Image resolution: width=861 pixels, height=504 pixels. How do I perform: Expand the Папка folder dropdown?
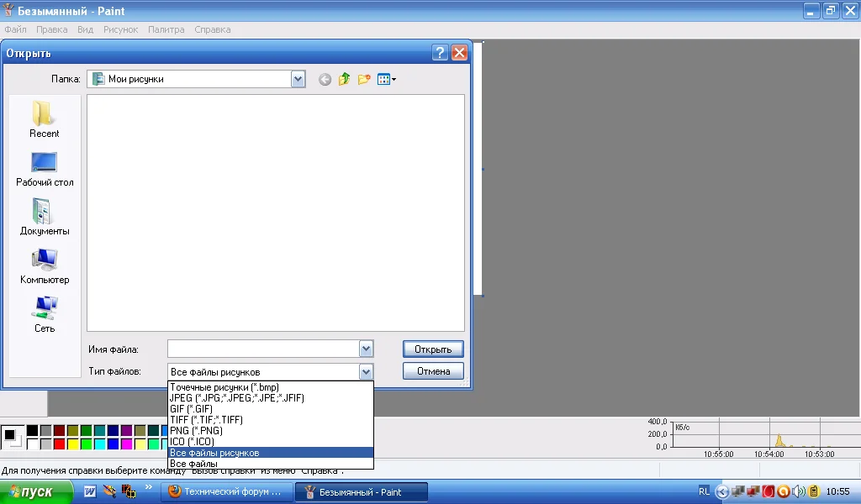(x=298, y=79)
